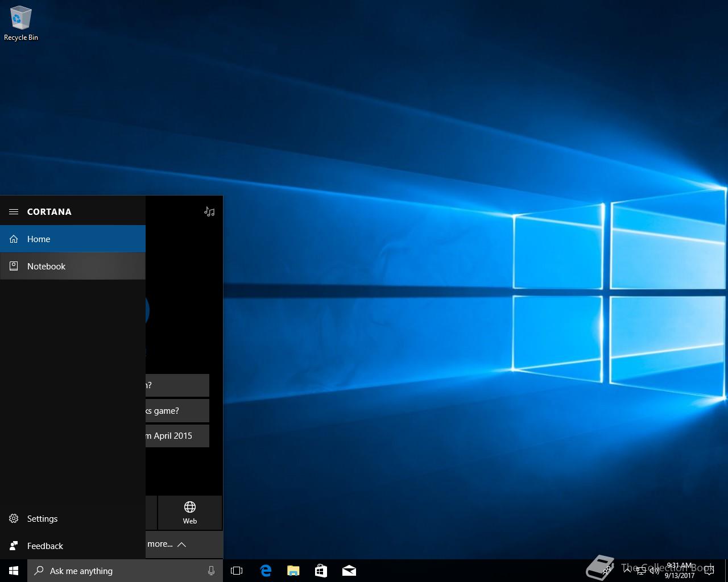728x582 pixels.
Task: Open Task View from taskbar
Action: [237, 571]
